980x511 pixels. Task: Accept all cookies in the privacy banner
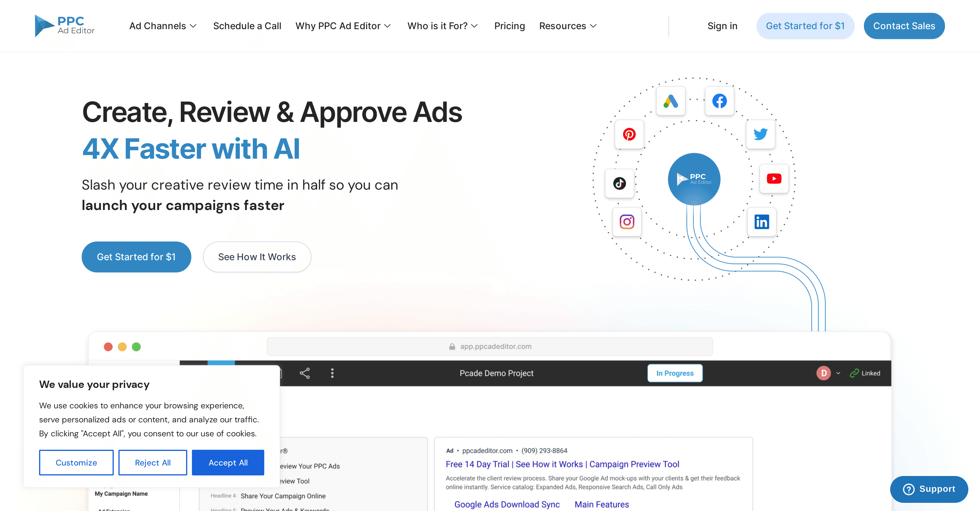pyautogui.click(x=228, y=463)
